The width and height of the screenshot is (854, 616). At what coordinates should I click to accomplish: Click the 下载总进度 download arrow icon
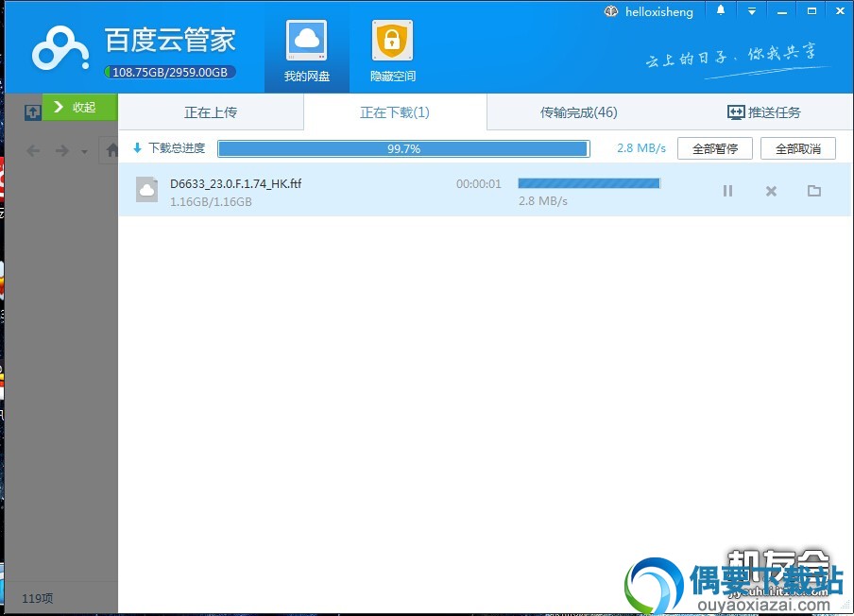point(137,147)
